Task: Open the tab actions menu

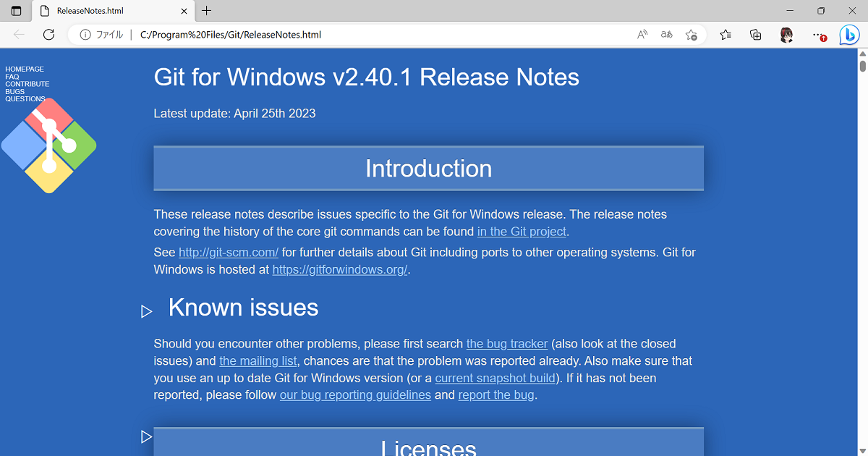Action: pyautogui.click(x=16, y=11)
